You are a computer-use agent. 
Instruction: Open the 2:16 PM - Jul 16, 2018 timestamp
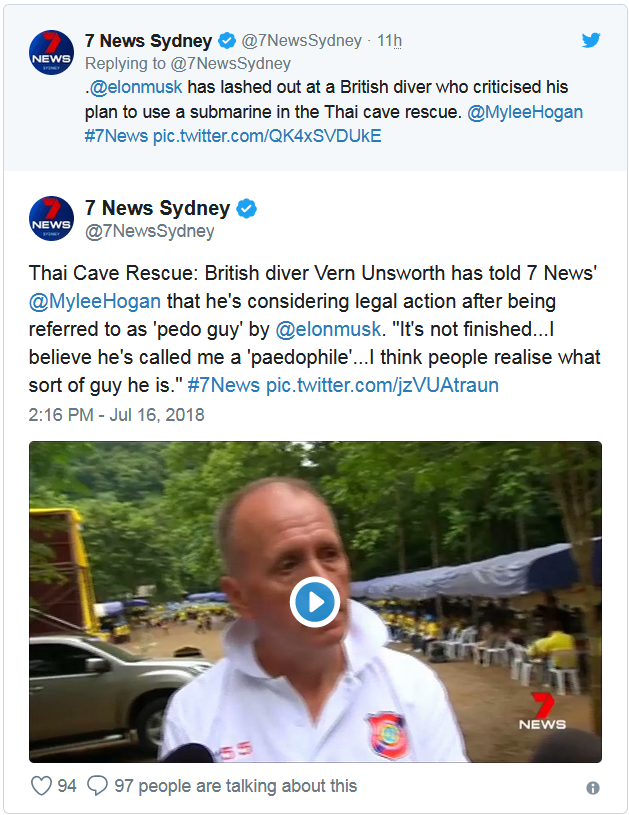(x=116, y=414)
